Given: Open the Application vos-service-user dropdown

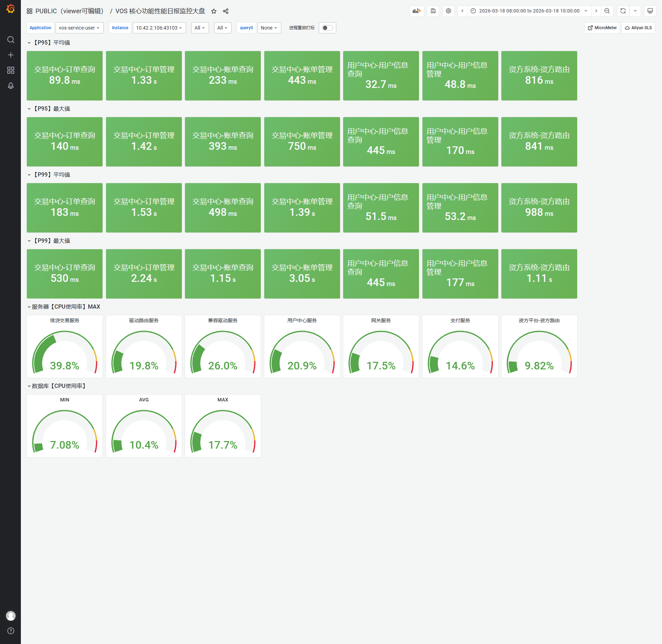Looking at the screenshot, I should 79,28.
